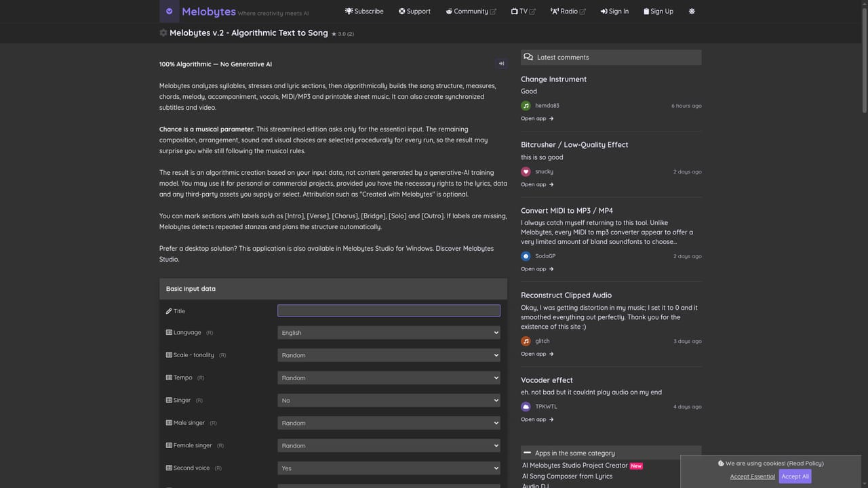This screenshot has height=488, width=868.
Task: Click SodaGP's blue avatar icon
Action: (x=526, y=256)
